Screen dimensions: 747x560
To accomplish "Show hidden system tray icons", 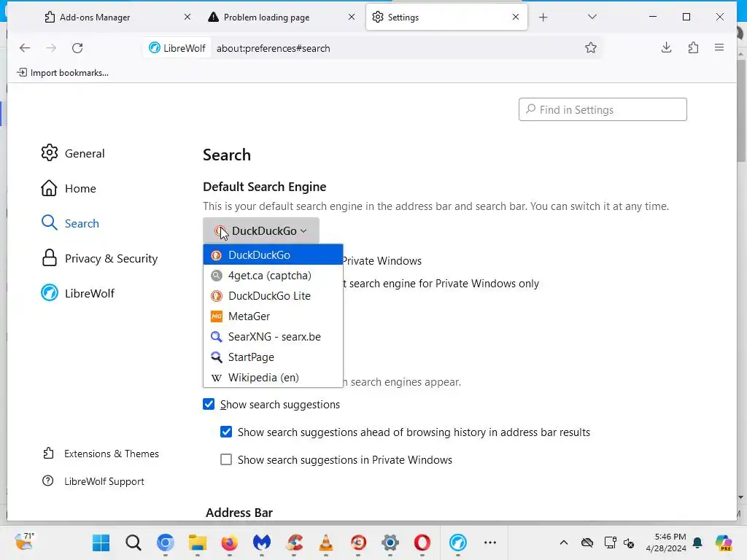I will click(564, 542).
